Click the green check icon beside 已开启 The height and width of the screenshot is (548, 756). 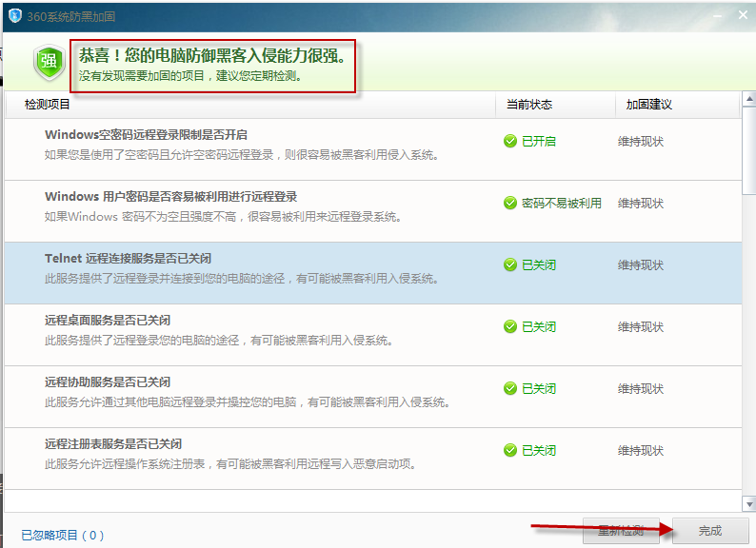tap(510, 141)
